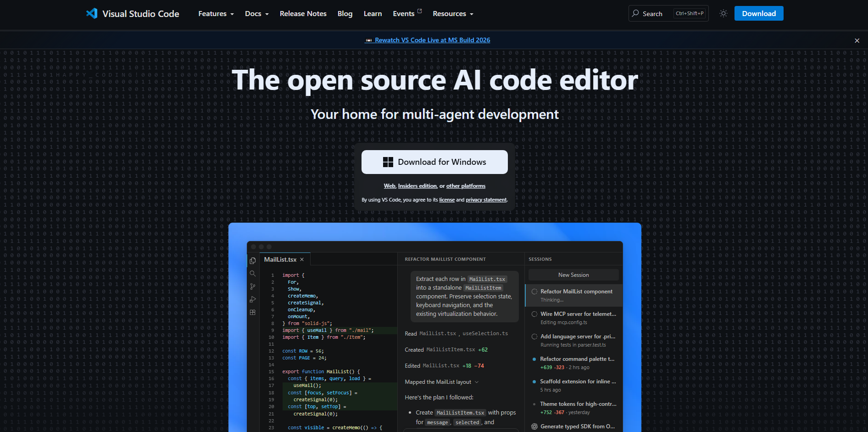Click the REFACTOR MAILLIST COMPONENT panel title

pos(445,259)
